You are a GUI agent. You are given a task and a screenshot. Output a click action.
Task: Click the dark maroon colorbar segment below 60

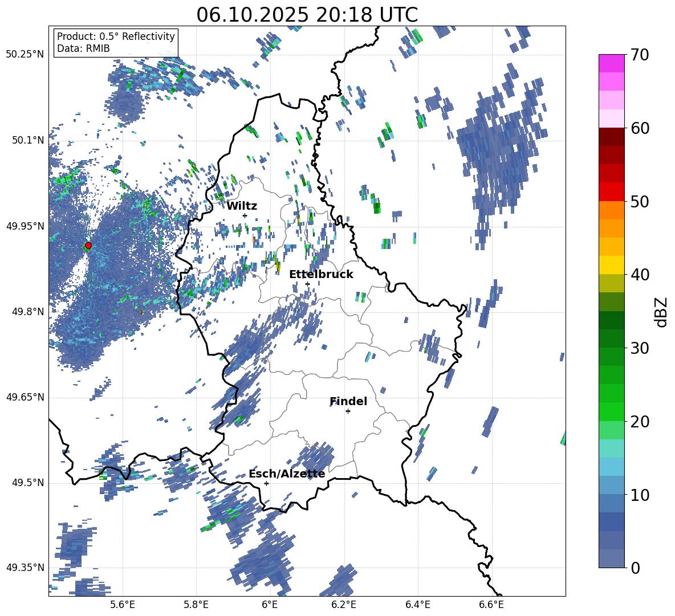611,136
